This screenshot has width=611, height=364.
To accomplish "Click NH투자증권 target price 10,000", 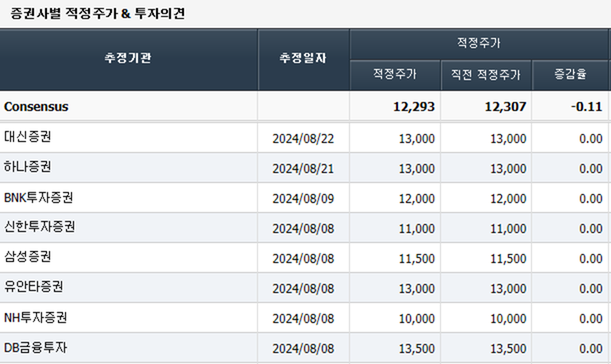I will tap(416, 319).
